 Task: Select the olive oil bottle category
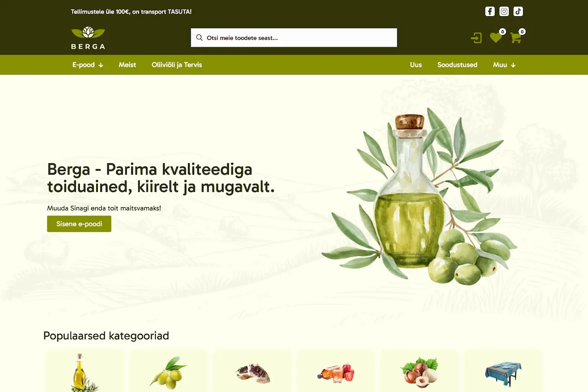(x=85, y=371)
